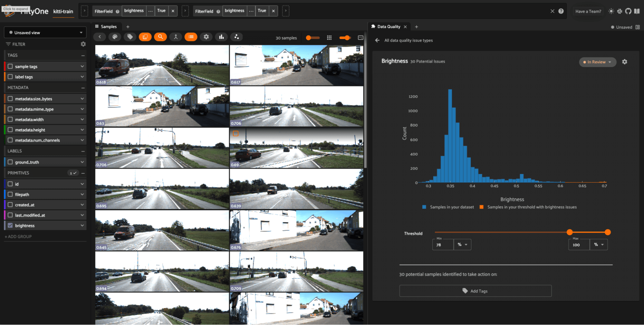Click the back arrow in Samples toolbar
Image resolution: width=644 pixels, height=325 pixels.
[100, 37]
